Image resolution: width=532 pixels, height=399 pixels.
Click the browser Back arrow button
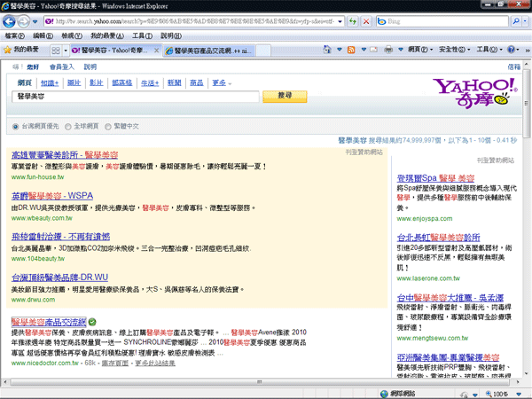pos(12,19)
